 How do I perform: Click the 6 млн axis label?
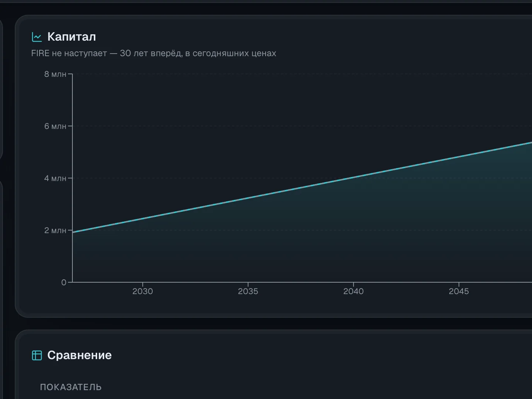tap(55, 126)
